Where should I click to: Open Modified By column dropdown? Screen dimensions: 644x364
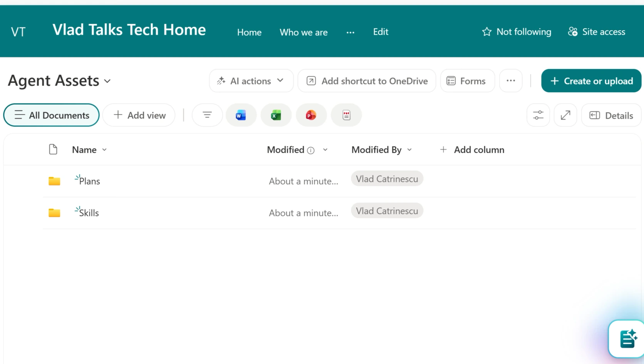pos(382,150)
